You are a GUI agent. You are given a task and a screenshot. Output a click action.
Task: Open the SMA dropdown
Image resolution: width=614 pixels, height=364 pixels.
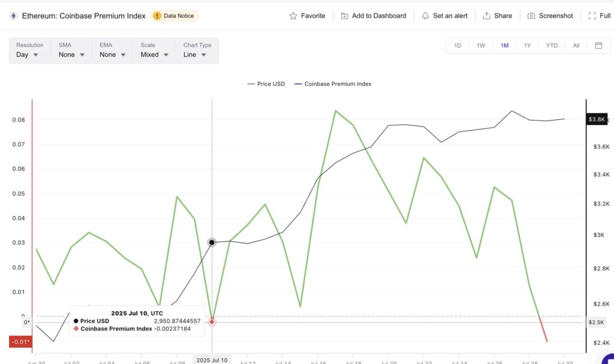click(70, 54)
